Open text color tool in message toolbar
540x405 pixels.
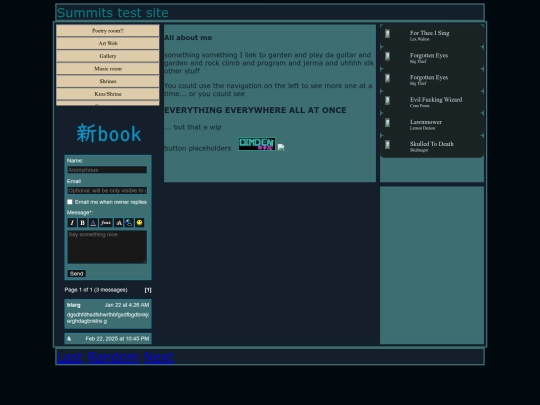tap(93, 223)
